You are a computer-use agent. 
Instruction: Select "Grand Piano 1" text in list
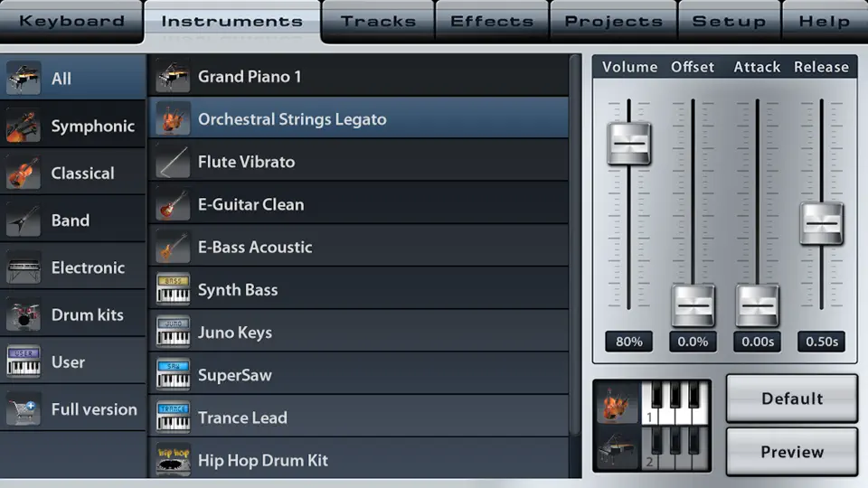[x=250, y=76]
